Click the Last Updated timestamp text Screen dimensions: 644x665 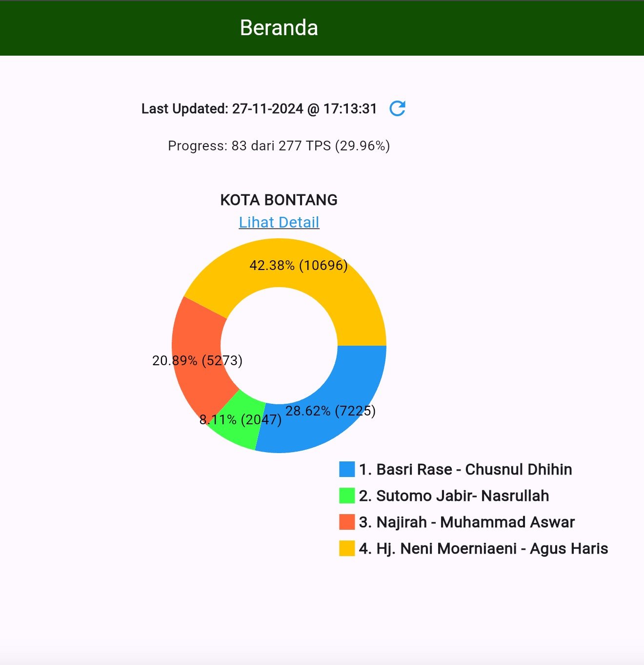tap(259, 108)
